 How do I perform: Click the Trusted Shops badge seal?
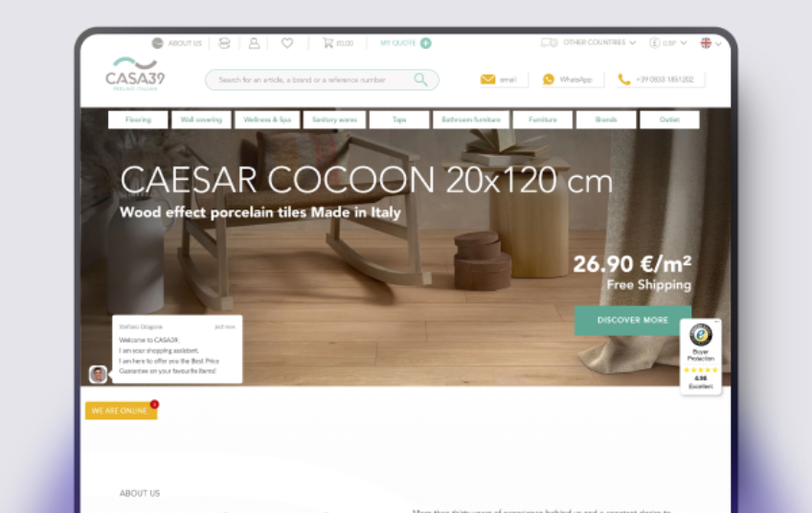click(701, 335)
